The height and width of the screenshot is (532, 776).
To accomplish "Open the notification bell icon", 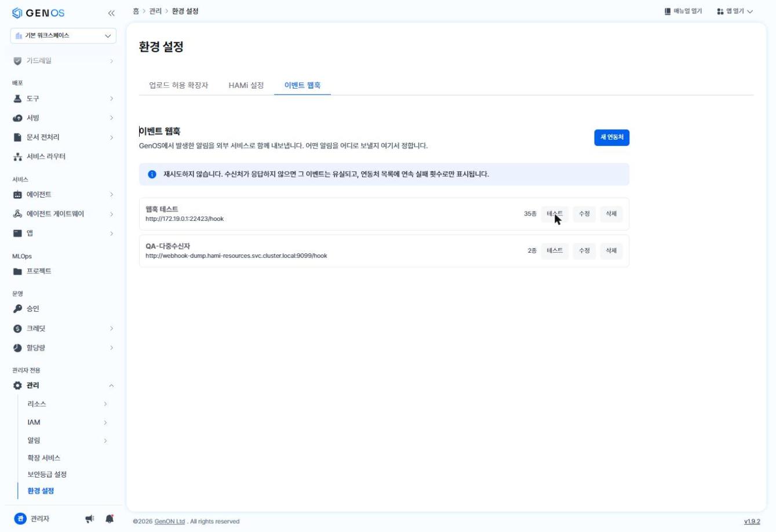I will (110, 519).
